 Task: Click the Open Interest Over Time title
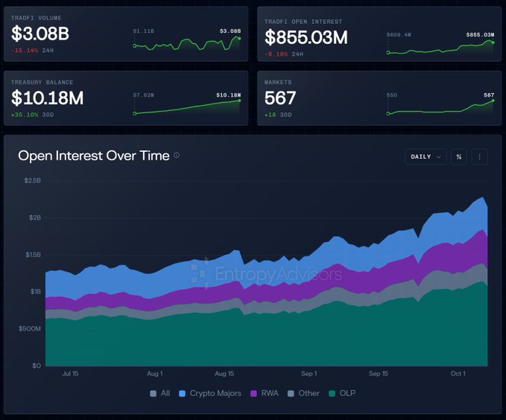coord(94,156)
